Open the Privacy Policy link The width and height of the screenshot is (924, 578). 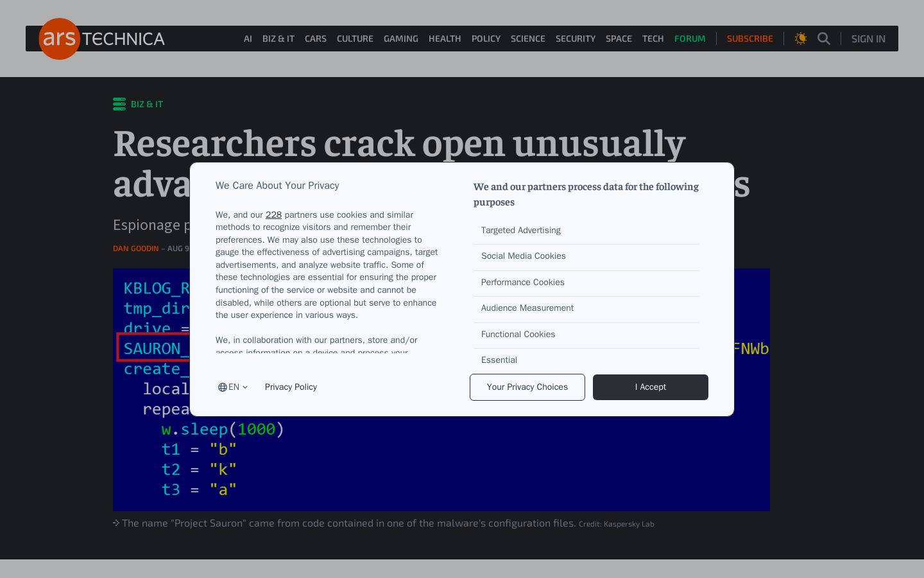[x=291, y=387]
